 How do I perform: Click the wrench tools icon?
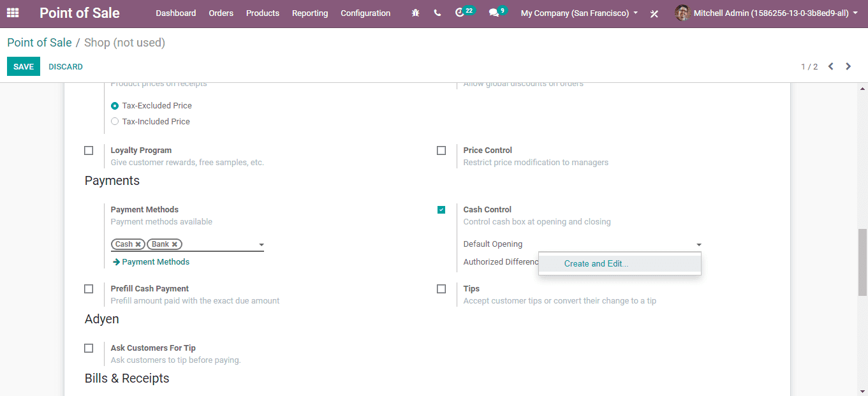tap(654, 13)
